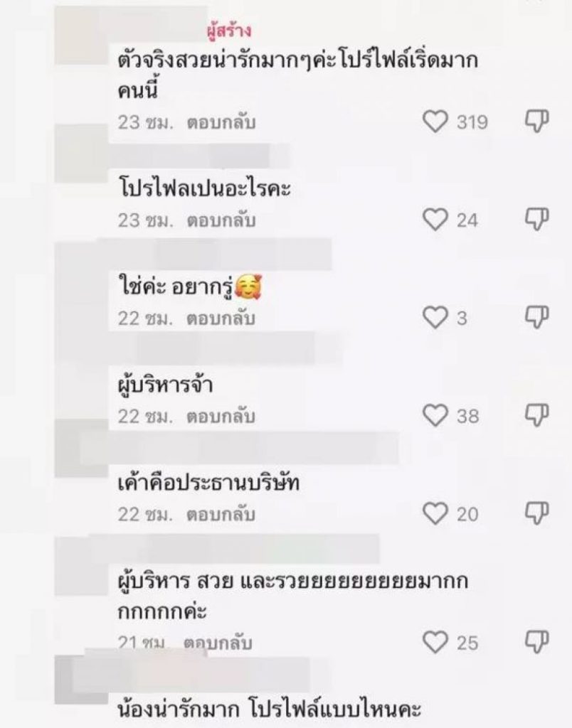Viewport: 572px width, 728px height.
Task: Reply to the creator's top comment
Action: pos(221,123)
